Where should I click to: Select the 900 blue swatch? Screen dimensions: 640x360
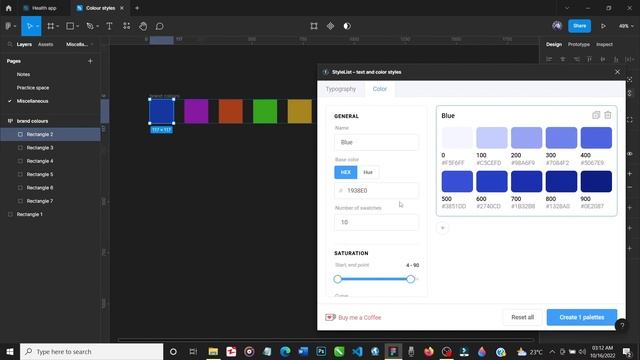(596, 181)
